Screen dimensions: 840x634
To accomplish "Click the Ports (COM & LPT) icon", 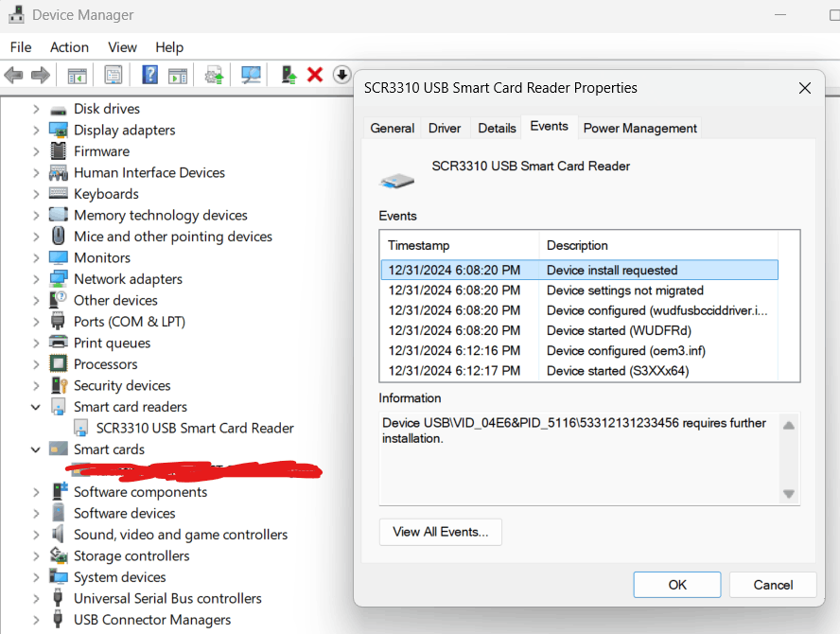I will click(x=59, y=321).
